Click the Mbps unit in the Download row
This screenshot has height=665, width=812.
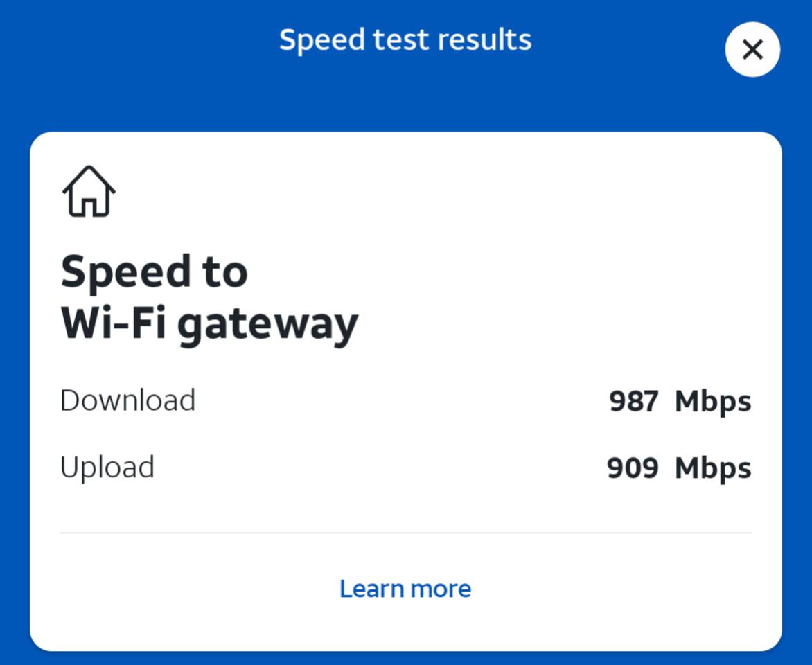click(x=713, y=401)
